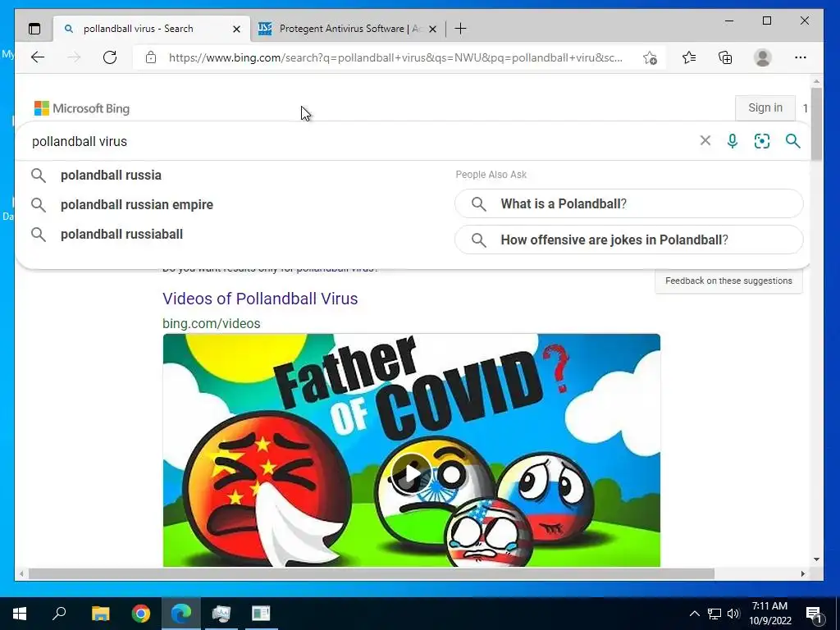The image size is (840, 630).
Task: Select Microsoft Edge taskbar icon
Action: pyautogui.click(x=180, y=614)
